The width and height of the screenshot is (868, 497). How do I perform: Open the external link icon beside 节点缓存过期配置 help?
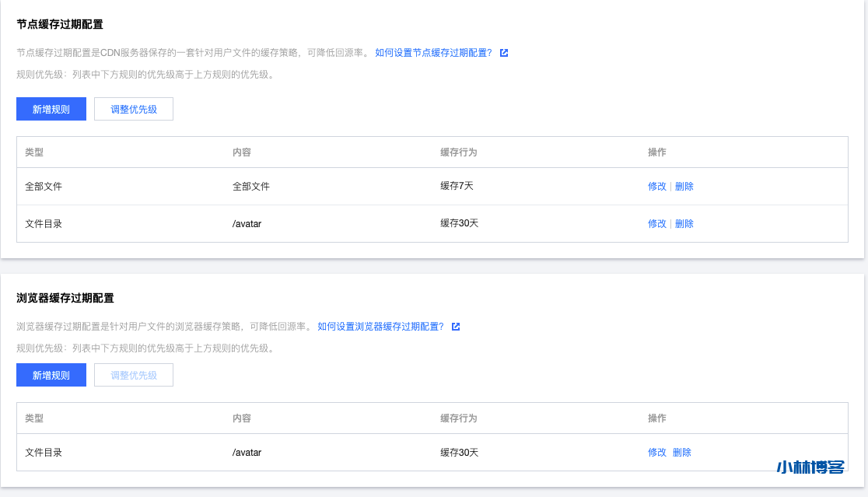504,54
